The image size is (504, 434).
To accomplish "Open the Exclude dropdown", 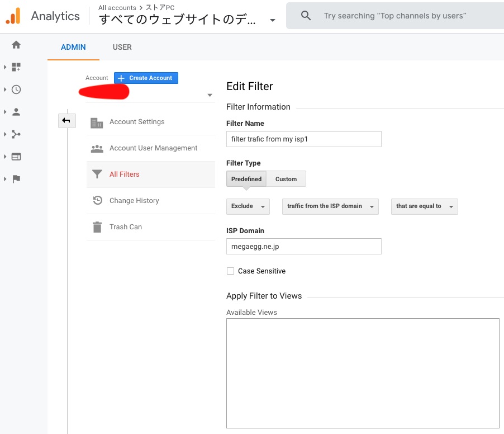I will click(248, 206).
